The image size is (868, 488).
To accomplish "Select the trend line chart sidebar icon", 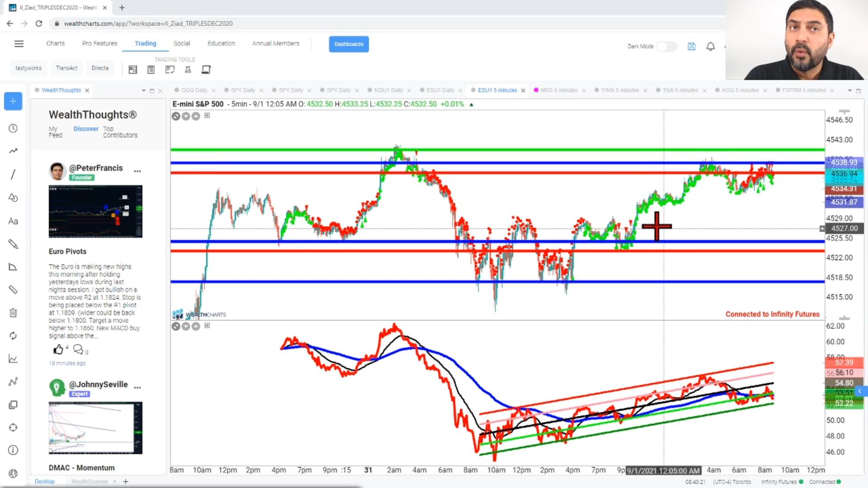I will (13, 151).
